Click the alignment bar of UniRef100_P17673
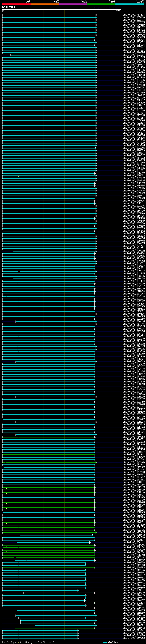The height and width of the screenshot is (644, 146). point(50,15)
